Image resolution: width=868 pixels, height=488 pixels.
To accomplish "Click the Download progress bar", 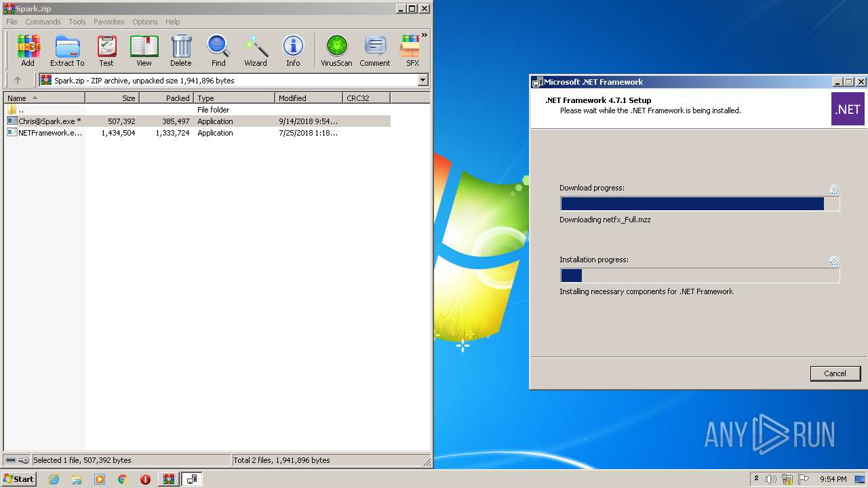I will [x=700, y=204].
